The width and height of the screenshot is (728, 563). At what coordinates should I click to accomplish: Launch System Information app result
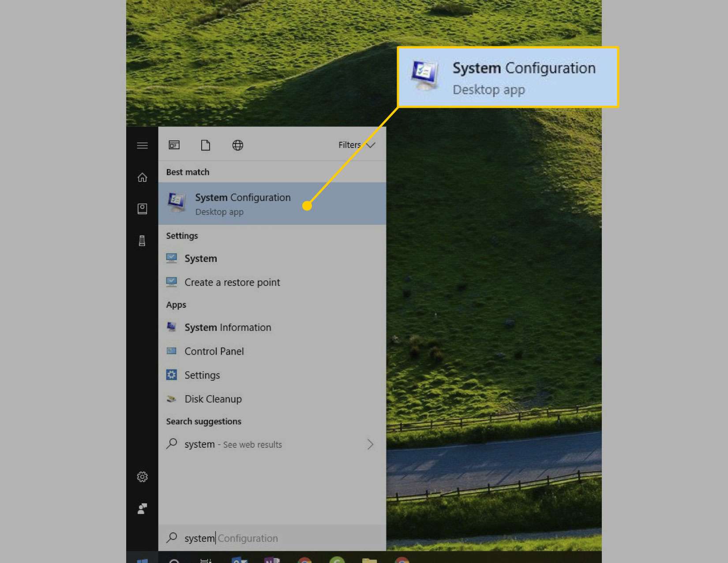pos(272,327)
